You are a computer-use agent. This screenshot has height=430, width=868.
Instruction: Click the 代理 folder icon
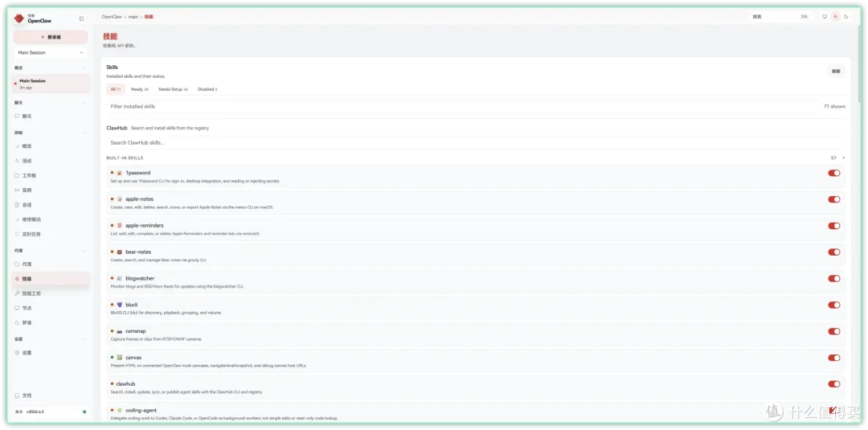point(17,264)
